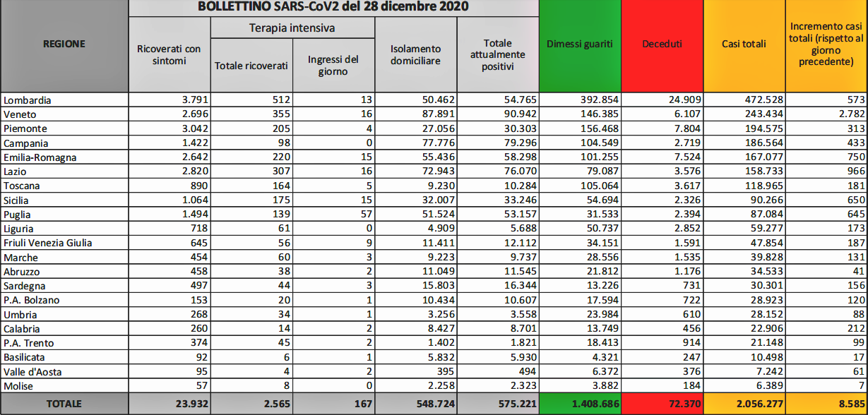The height and width of the screenshot is (415, 868).
Task: Select the Ingressi del giorno header
Action: [333, 66]
